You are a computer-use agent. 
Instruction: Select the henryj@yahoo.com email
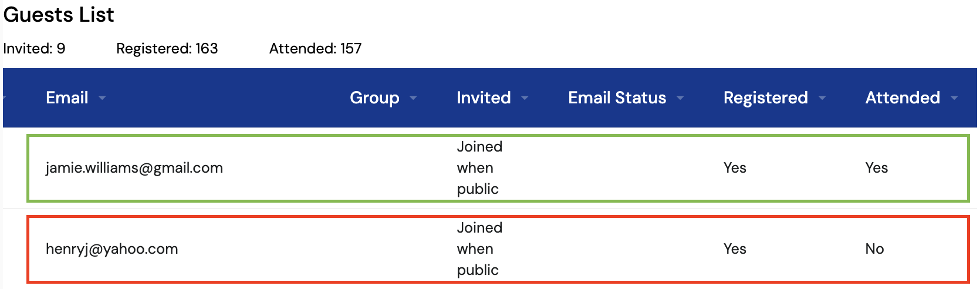(112, 249)
